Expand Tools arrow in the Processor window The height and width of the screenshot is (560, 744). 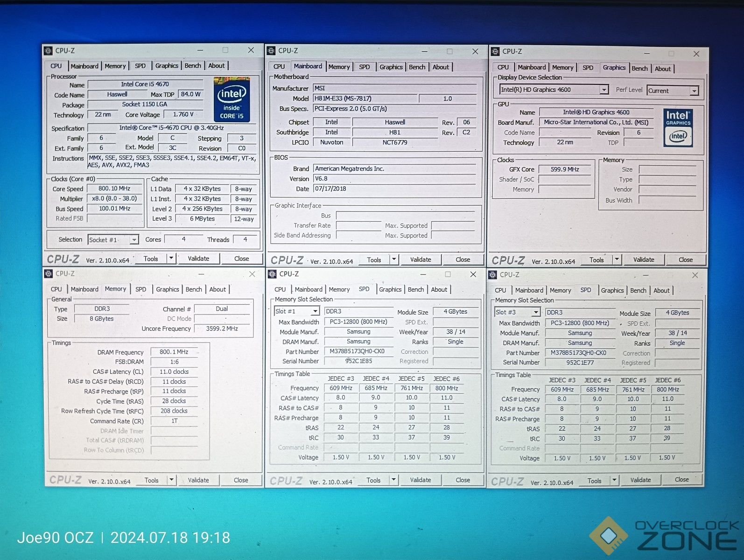point(171,258)
